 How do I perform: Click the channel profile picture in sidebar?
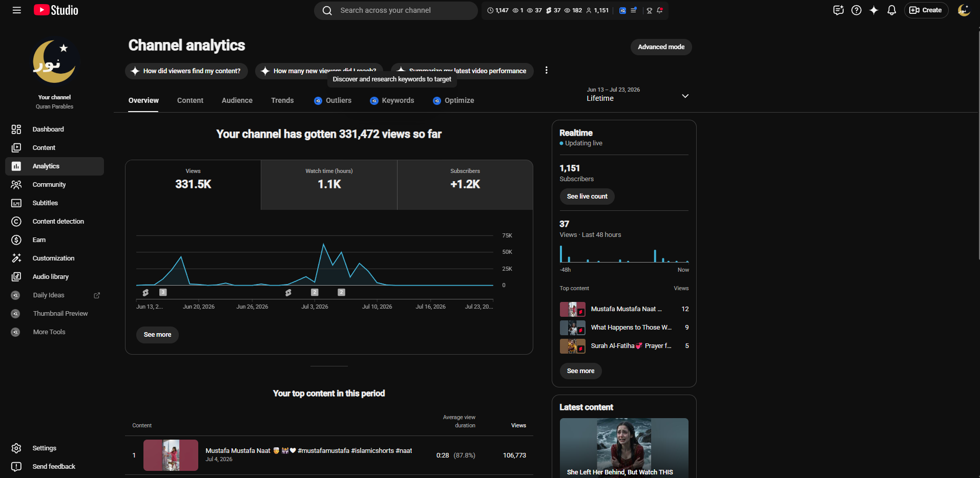click(54, 61)
